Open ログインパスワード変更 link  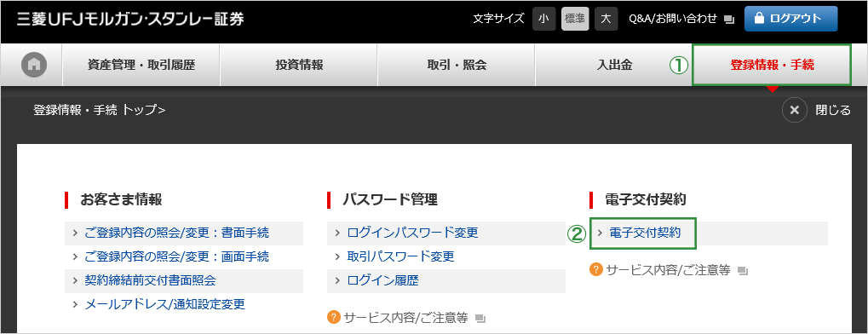pos(412,233)
